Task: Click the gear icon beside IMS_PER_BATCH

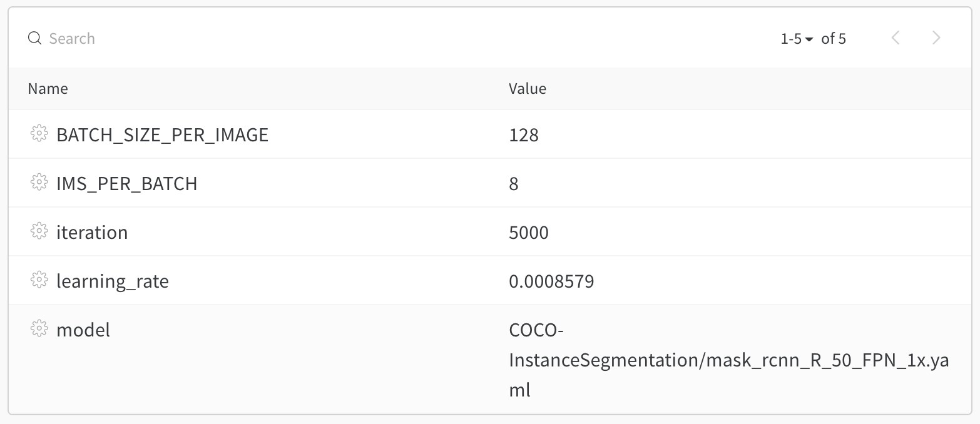Action: coord(39,182)
